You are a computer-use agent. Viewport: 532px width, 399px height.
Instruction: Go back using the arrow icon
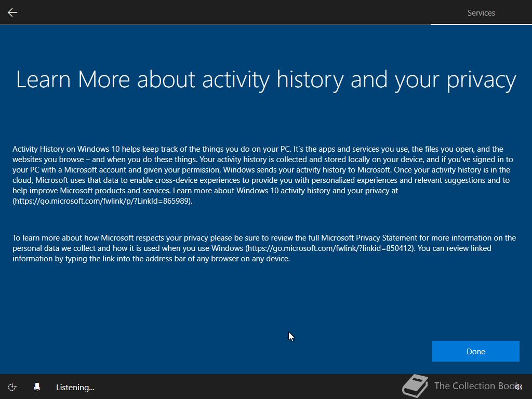[x=12, y=12]
